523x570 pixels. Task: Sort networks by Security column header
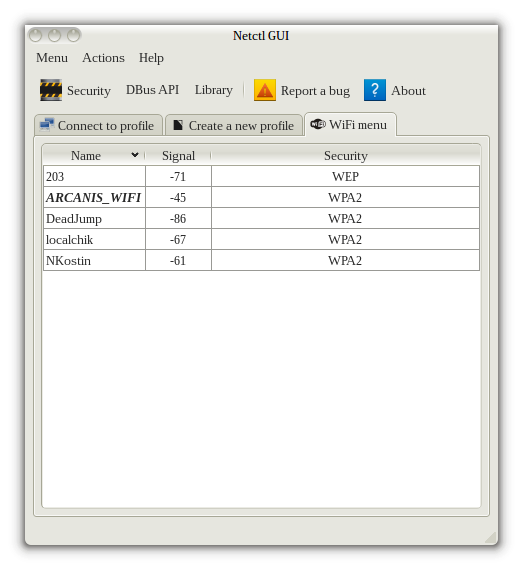pos(346,156)
